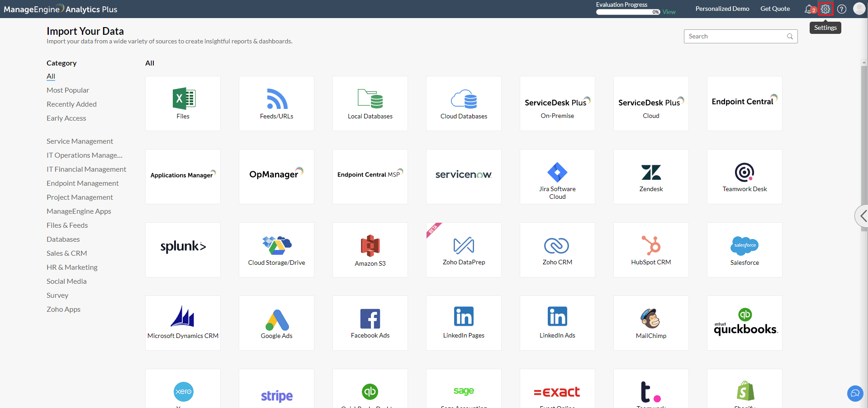Select the Social Media category
The height and width of the screenshot is (408, 868).
(x=66, y=281)
